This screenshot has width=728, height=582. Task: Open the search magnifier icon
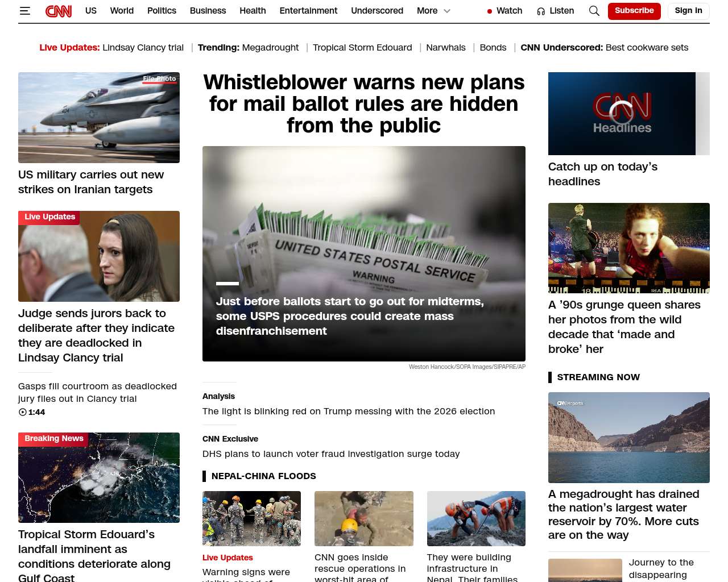(594, 11)
